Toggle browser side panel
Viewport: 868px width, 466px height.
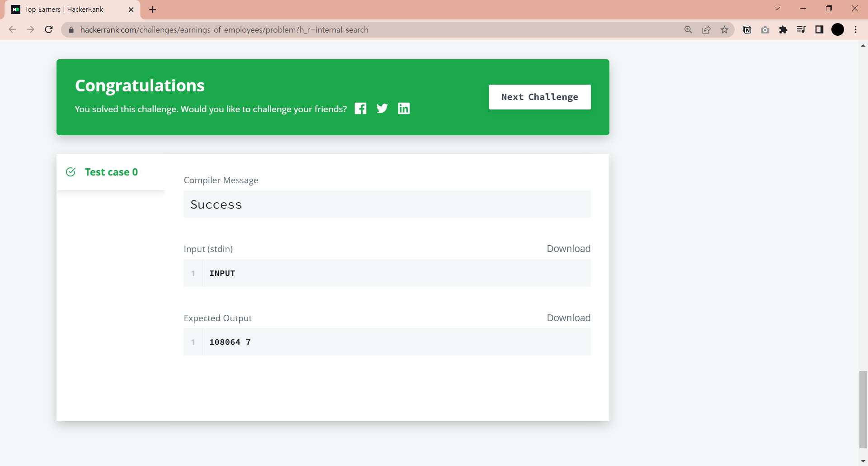pyautogui.click(x=819, y=30)
